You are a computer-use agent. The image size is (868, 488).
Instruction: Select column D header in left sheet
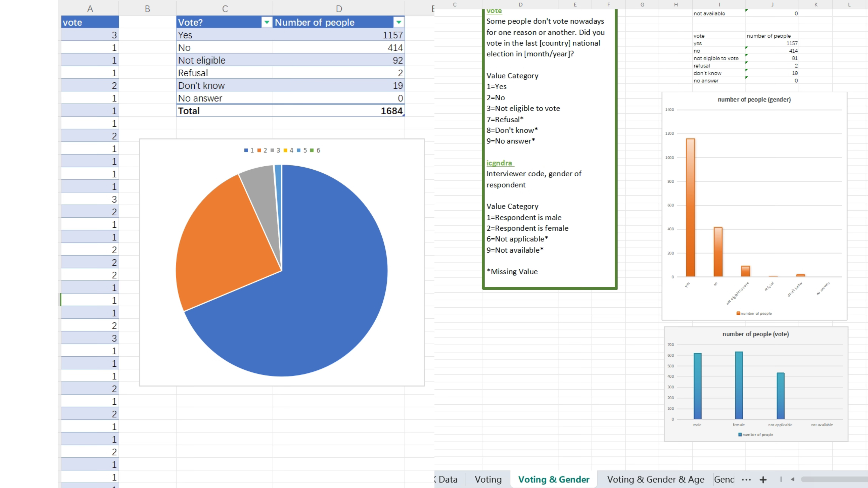coord(339,9)
